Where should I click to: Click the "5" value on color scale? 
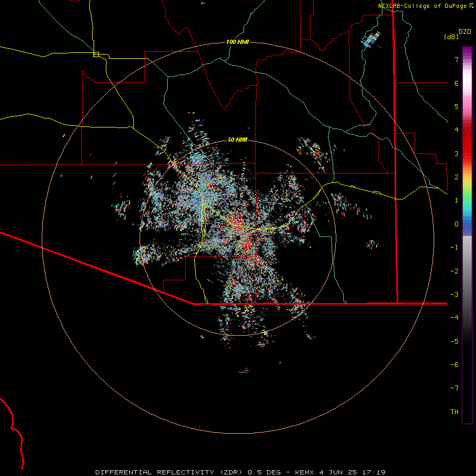click(x=456, y=106)
